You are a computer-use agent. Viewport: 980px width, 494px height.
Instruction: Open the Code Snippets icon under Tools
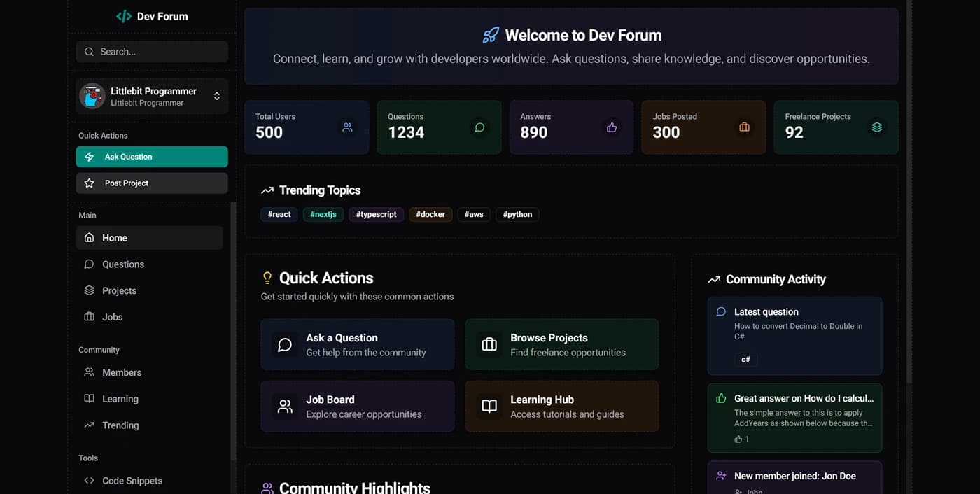click(89, 481)
